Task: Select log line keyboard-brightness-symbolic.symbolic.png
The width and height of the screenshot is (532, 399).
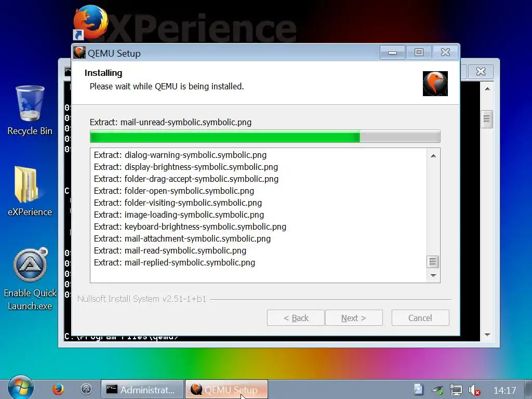Action: (x=190, y=227)
